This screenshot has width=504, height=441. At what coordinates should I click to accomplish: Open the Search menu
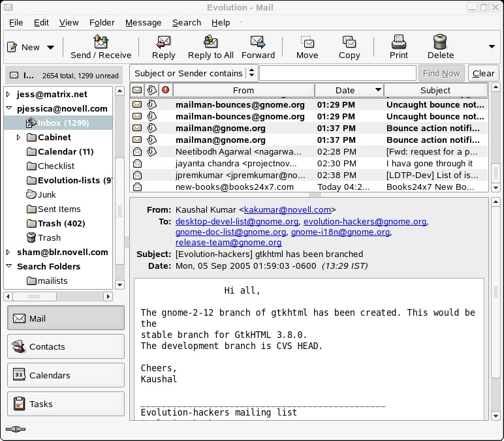[x=186, y=22]
